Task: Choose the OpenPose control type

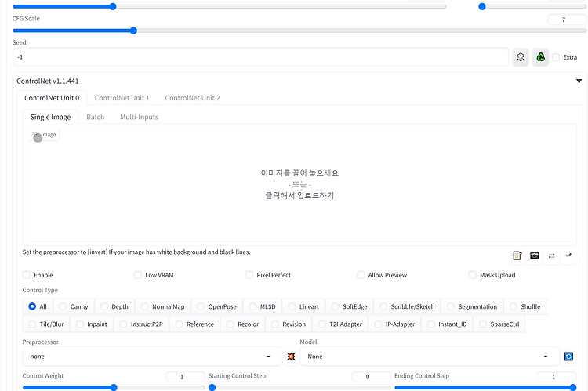Action: point(217,306)
